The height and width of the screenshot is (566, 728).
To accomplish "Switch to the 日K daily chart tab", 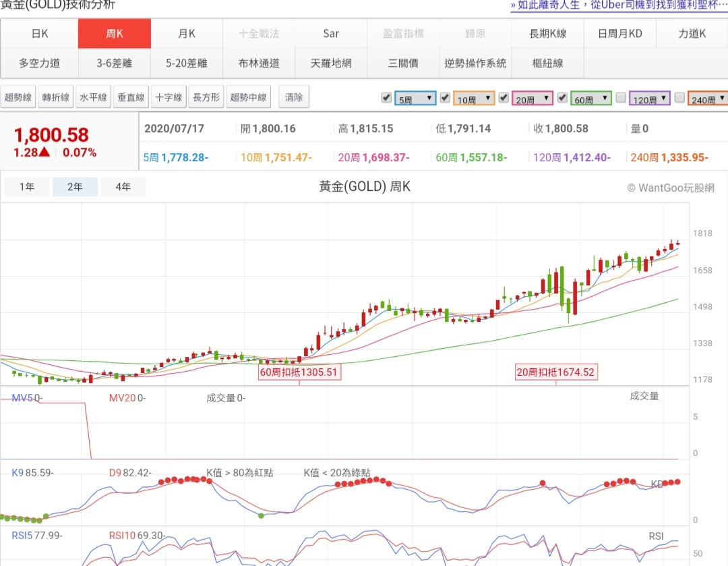I will pos(40,34).
